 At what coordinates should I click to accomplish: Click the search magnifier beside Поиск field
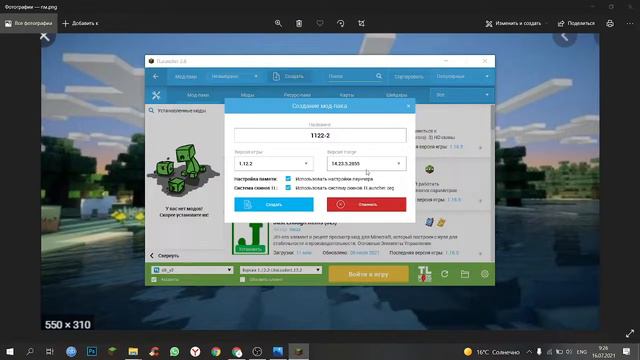point(379,76)
